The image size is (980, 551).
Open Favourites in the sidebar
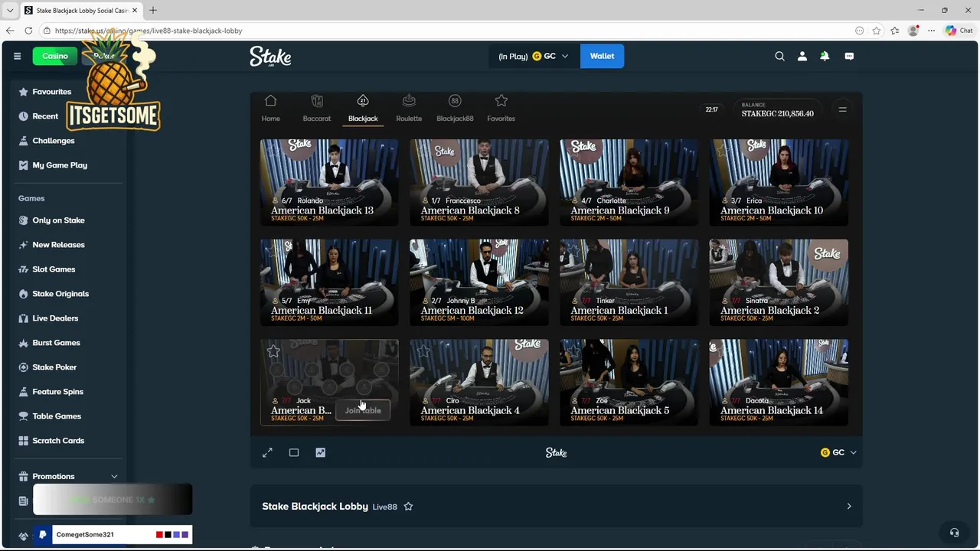point(51,92)
